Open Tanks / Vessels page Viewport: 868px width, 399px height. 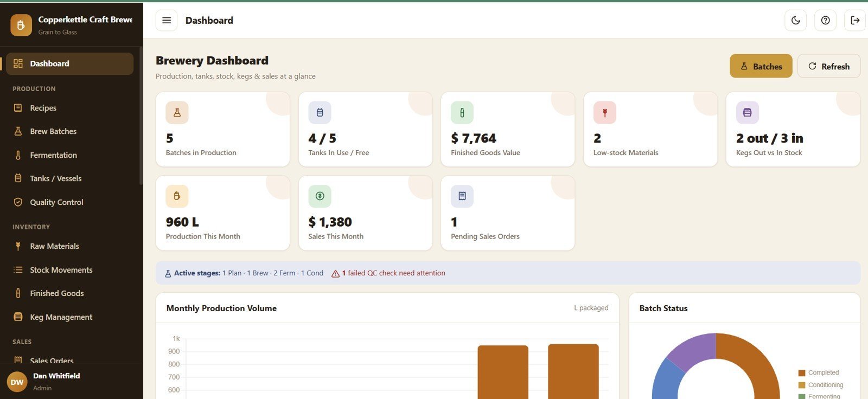[69, 178]
